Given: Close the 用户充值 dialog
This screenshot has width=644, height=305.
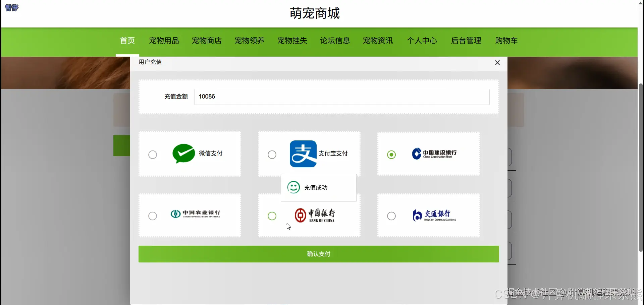Looking at the screenshot, I should (x=497, y=63).
